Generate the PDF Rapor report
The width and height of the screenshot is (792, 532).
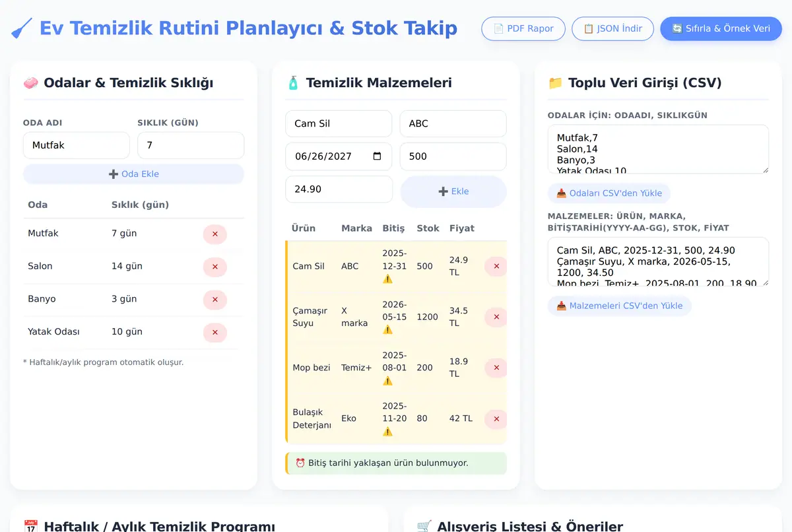click(x=523, y=28)
